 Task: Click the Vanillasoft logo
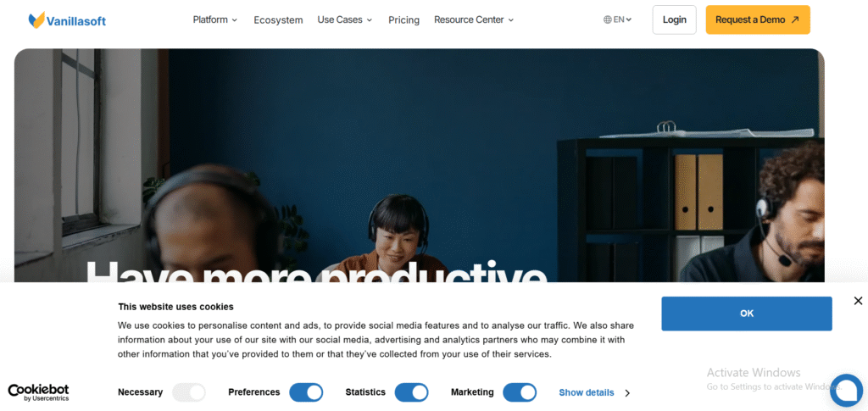click(67, 20)
